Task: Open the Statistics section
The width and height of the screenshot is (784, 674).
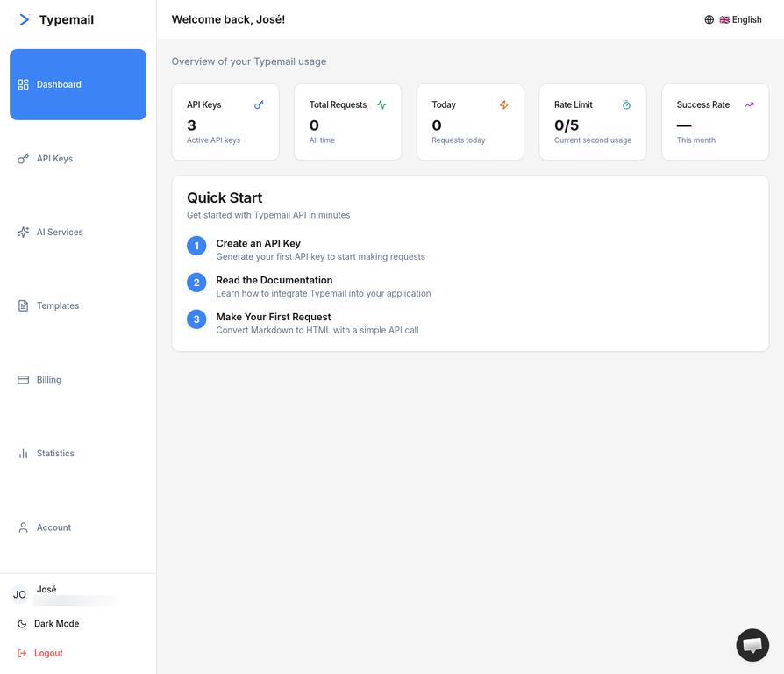Action: [x=55, y=453]
